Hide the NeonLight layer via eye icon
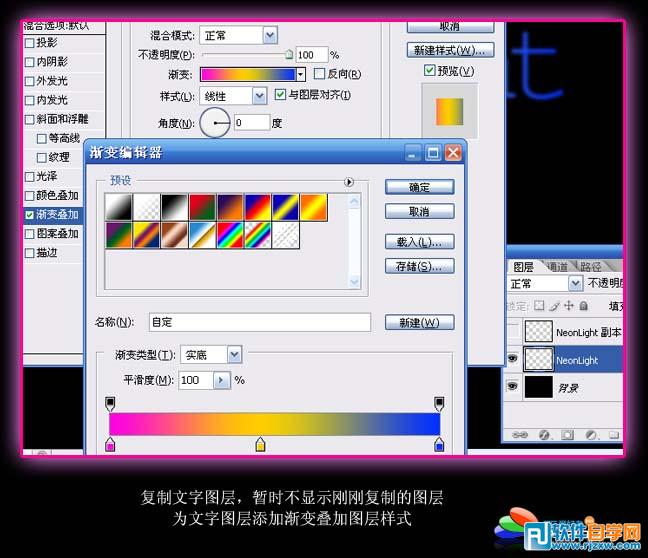 pyautogui.click(x=512, y=358)
